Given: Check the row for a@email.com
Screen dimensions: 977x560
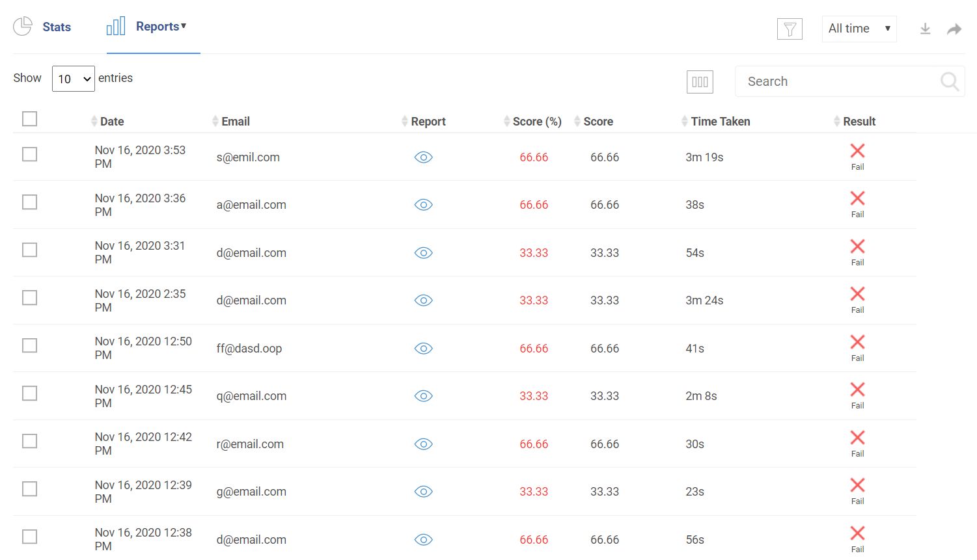Looking at the screenshot, I should [x=29, y=202].
